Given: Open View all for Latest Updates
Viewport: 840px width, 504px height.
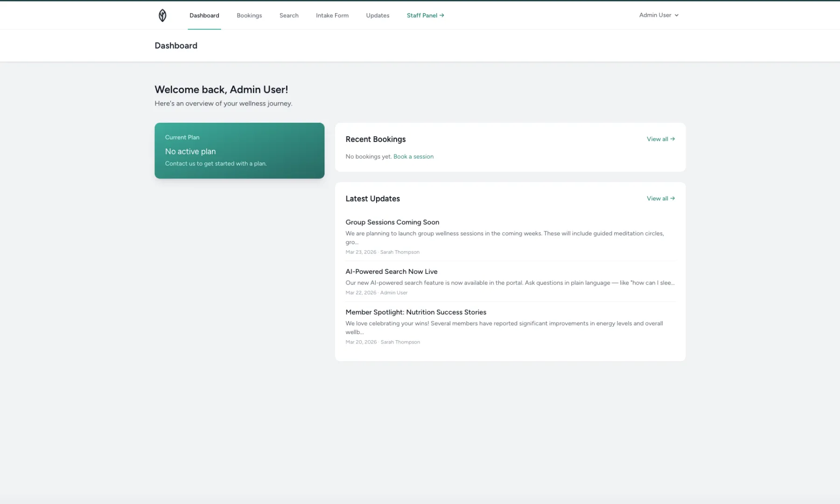Looking at the screenshot, I should pos(658,198).
